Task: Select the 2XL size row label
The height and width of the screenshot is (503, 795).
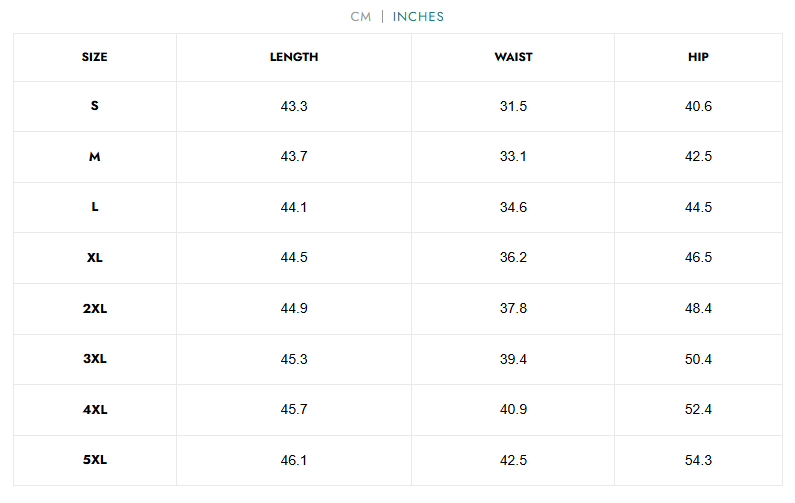Action: point(95,308)
